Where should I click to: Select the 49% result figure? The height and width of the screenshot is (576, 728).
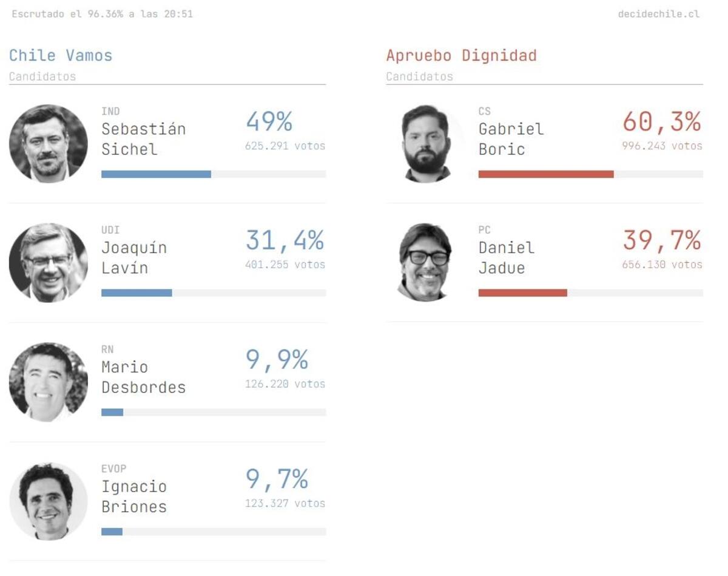[x=269, y=123]
